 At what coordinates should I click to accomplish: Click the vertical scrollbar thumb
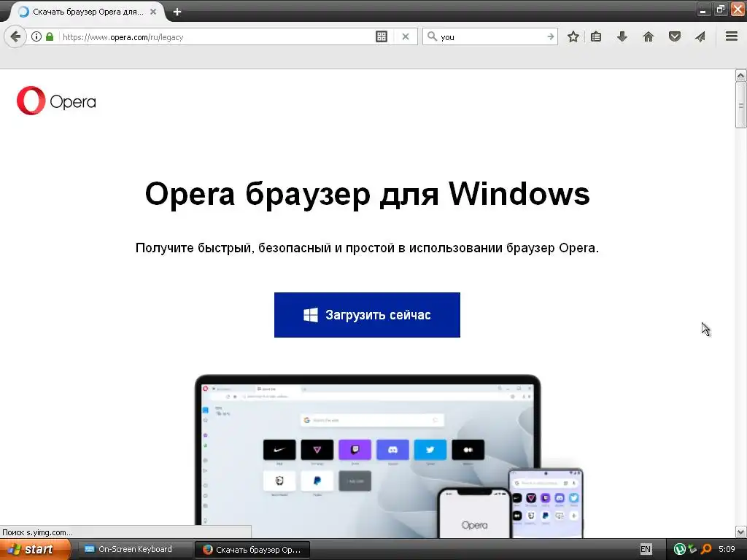click(741, 105)
